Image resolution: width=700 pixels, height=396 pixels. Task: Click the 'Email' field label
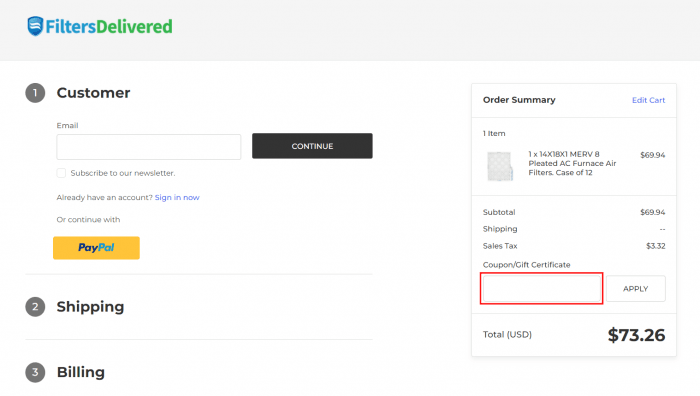pyautogui.click(x=67, y=125)
